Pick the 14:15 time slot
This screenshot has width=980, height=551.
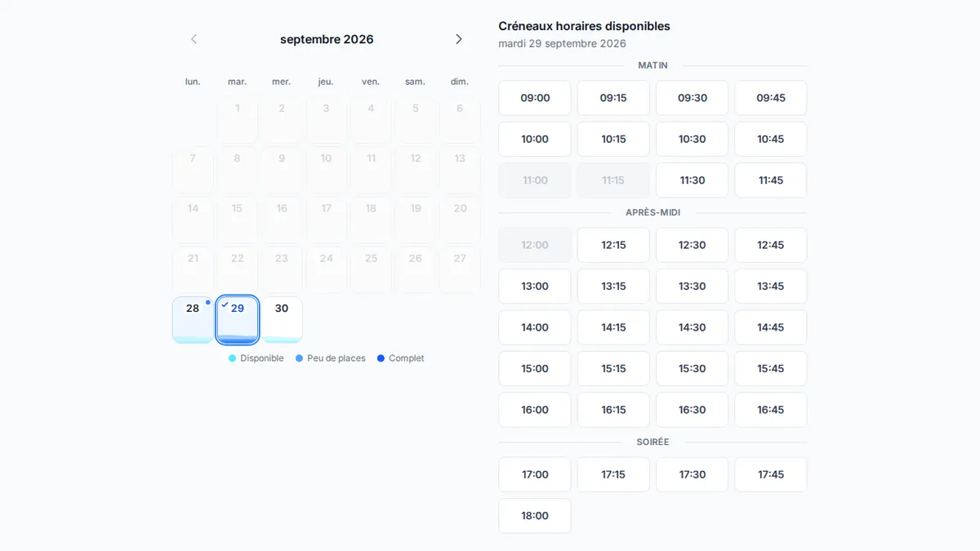point(613,327)
